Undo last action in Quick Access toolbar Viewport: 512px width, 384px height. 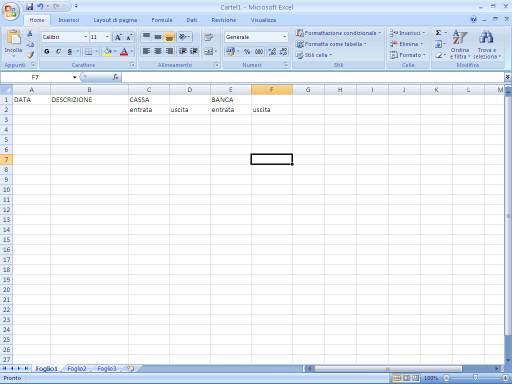40,6
